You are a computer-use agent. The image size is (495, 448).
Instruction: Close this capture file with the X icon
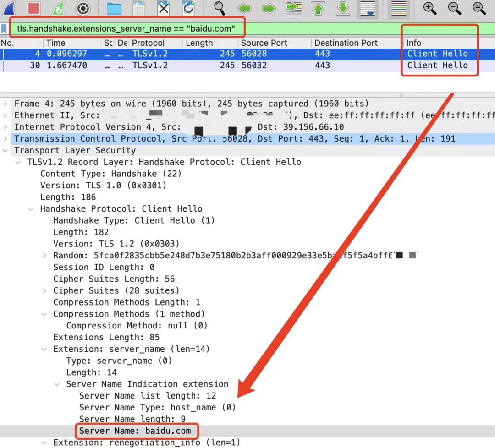[164, 8]
